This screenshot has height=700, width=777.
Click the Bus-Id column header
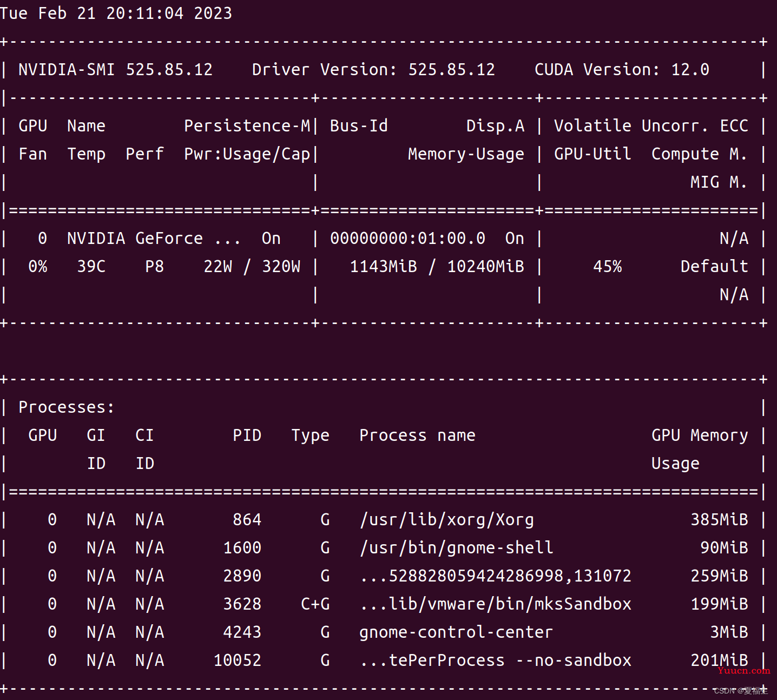[359, 126]
